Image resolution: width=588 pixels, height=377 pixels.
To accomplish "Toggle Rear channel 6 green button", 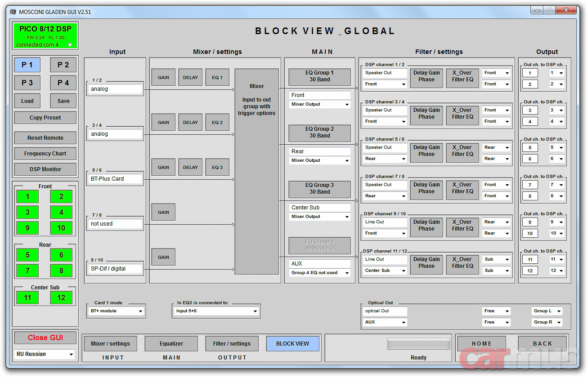I will (x=61, y=255).
